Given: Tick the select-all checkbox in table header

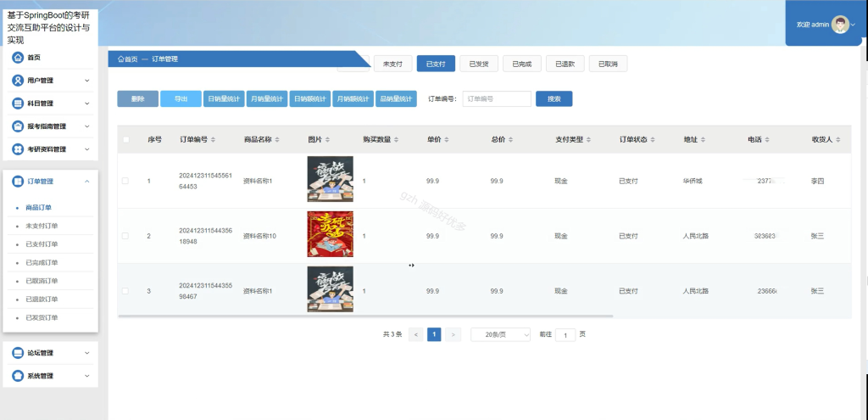Looking at the screenshot, I should coord(125,140).
